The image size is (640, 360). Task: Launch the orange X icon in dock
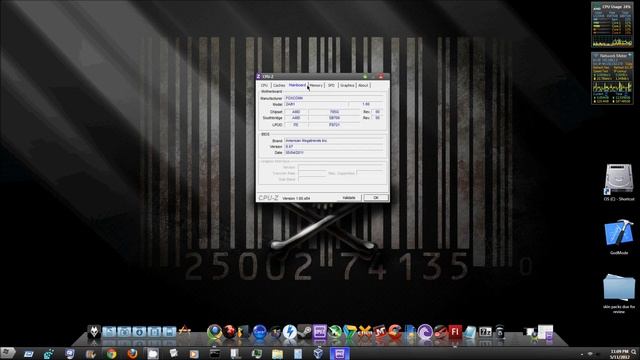pyautogui.click(x=364, y=332)
